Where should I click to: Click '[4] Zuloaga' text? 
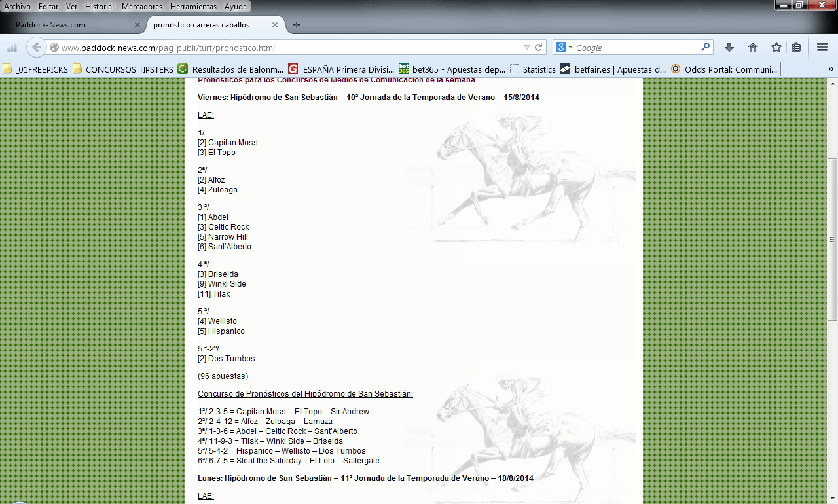pos(217,190)
